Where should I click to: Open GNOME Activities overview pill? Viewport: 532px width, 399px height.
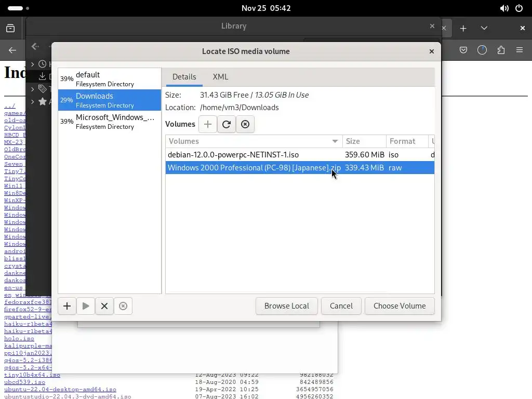tap(15, 8)
